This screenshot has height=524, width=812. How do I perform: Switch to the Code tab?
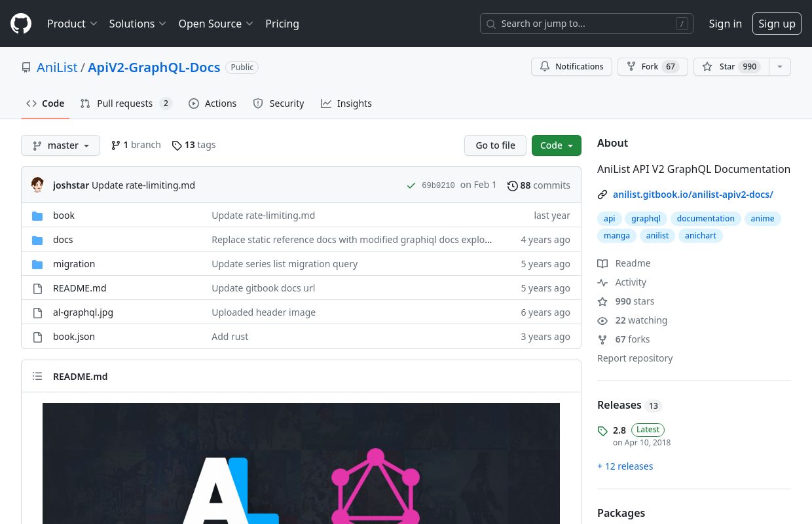[x=45, y=103]
